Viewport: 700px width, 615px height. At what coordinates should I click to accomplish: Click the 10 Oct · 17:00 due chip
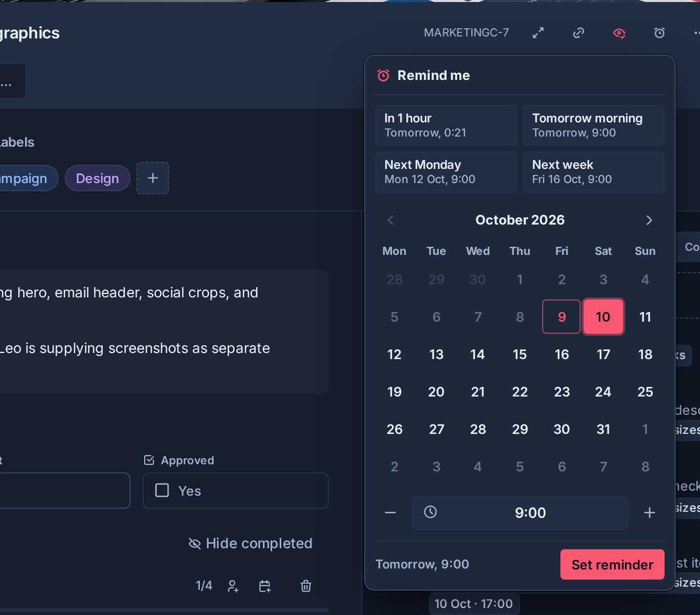click(x=474, y=604)
